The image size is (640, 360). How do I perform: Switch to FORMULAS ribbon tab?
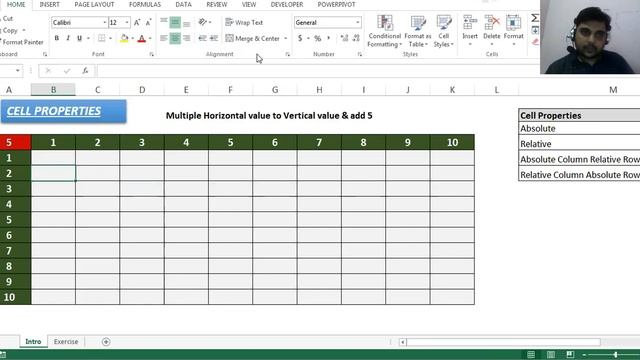[145, 4]
